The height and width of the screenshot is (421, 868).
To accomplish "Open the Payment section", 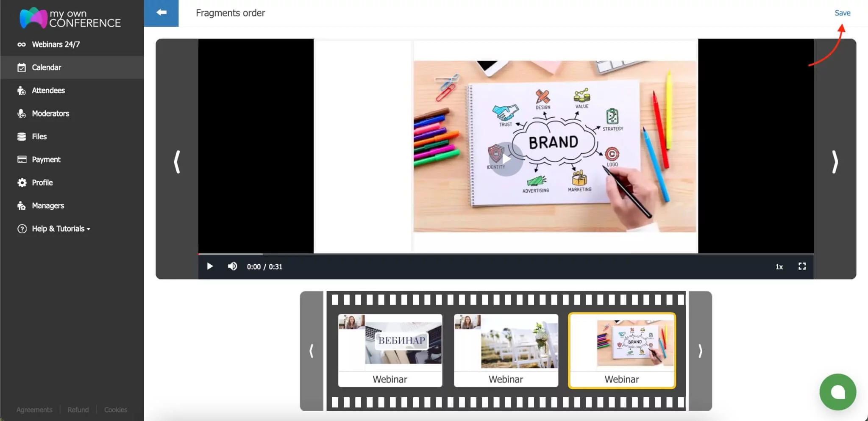I will point(46,159).
